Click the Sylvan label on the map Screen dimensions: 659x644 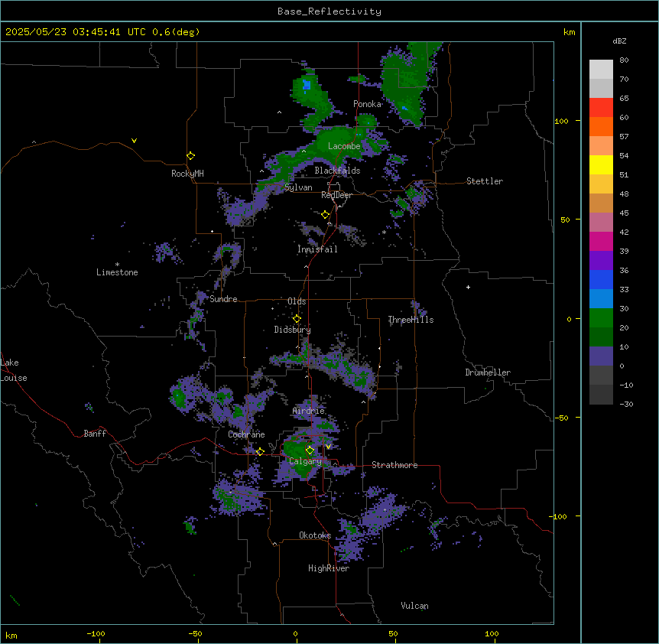click(x=298, y=187)
